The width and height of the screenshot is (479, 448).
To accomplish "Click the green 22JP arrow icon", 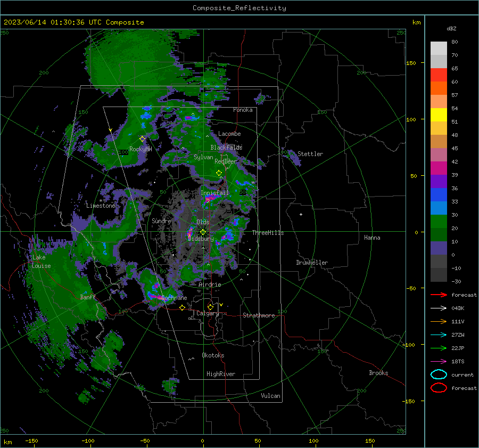I will pyautogui.click(x=439, y=348).
